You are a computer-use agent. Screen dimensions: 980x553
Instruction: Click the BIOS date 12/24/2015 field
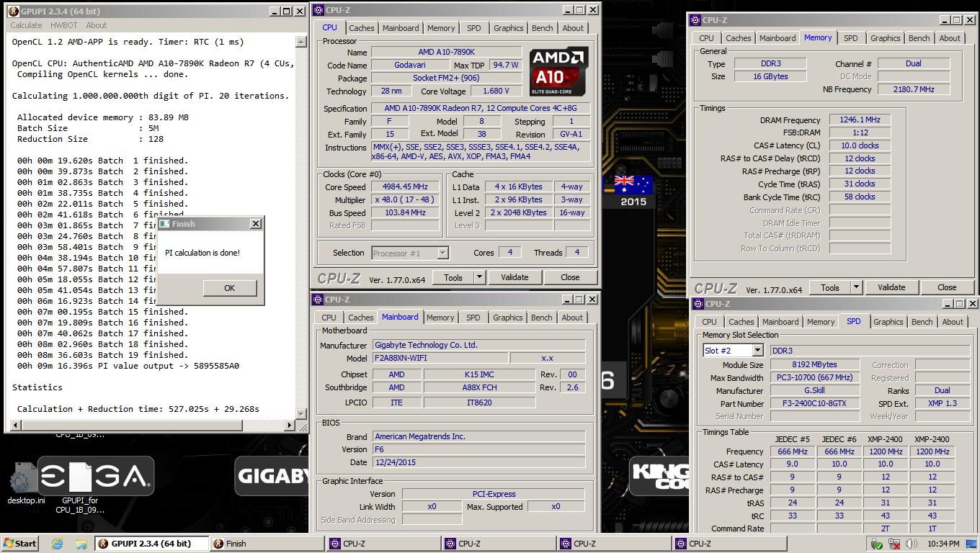point(478,462)
